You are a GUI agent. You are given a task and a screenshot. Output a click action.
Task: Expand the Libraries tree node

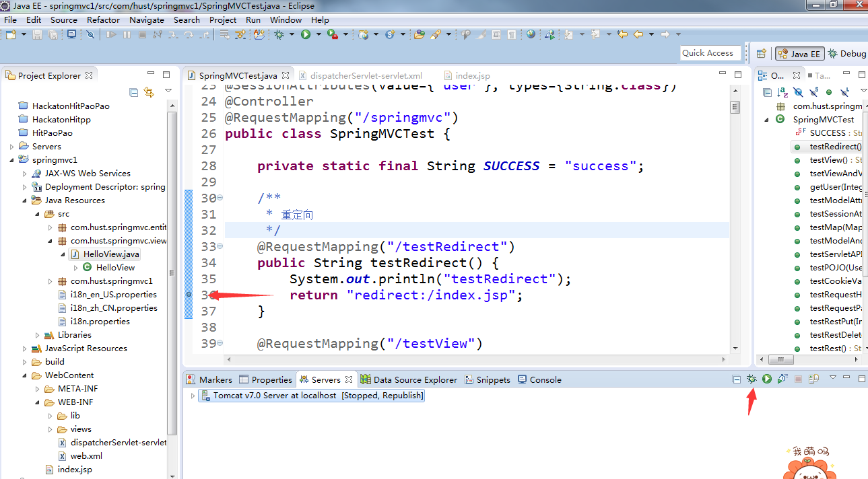[38, 335]
